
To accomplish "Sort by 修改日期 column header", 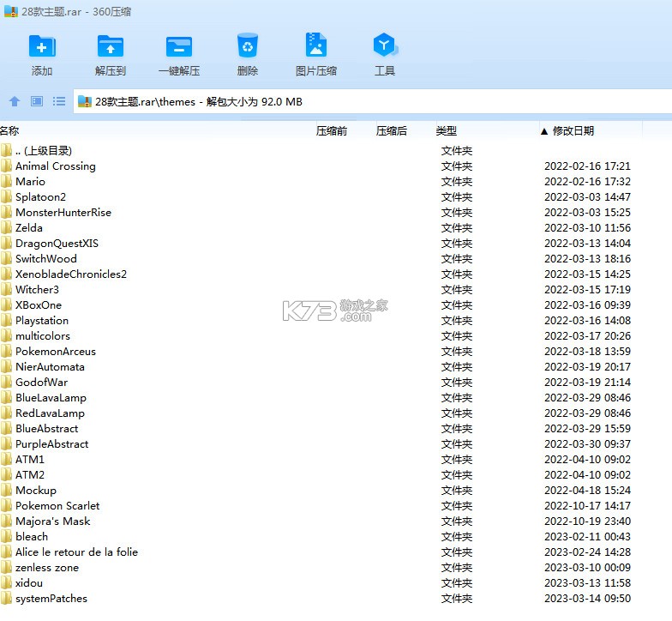I will pyautogui.click(x=573, y=130).
